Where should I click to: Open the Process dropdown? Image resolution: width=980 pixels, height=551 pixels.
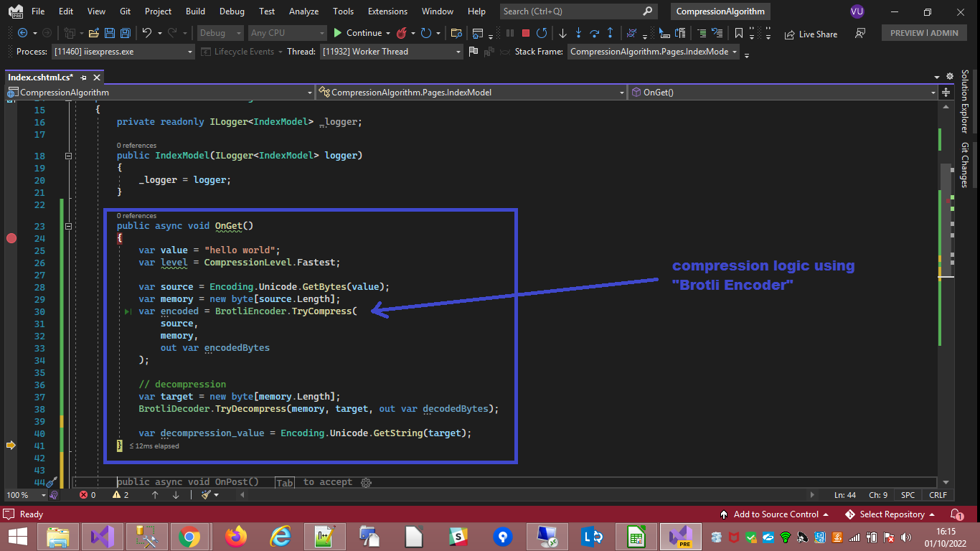point(123,52)
